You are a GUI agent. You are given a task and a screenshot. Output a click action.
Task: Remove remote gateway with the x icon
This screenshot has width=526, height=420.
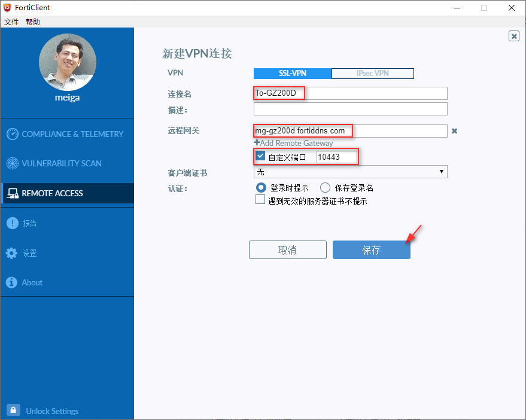coord(454,131)
